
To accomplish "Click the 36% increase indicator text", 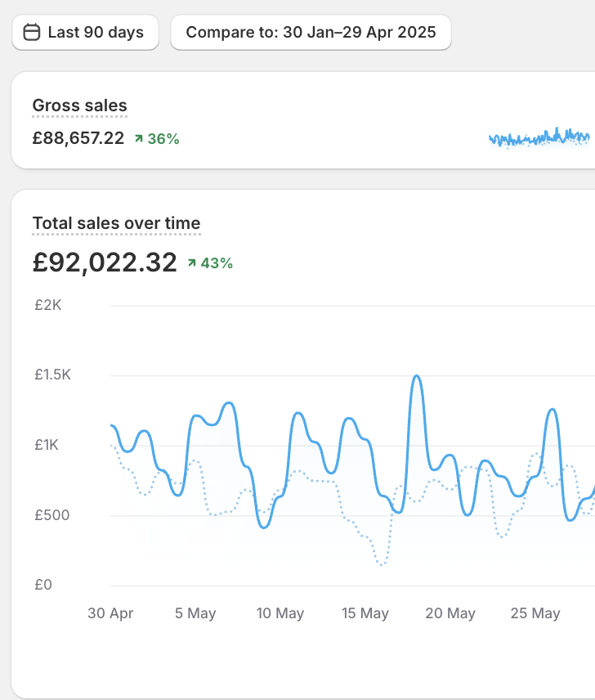I will tap(163, 139).
